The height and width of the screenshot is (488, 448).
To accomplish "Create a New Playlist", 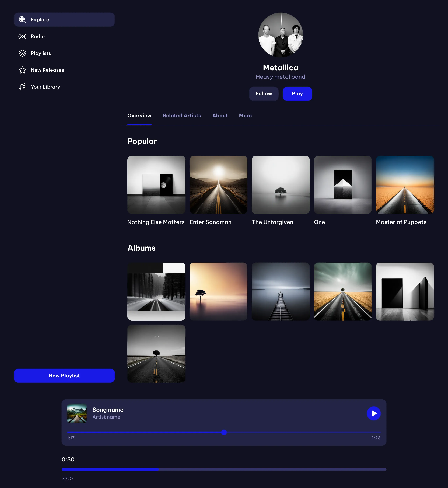I will coord(64,375).
